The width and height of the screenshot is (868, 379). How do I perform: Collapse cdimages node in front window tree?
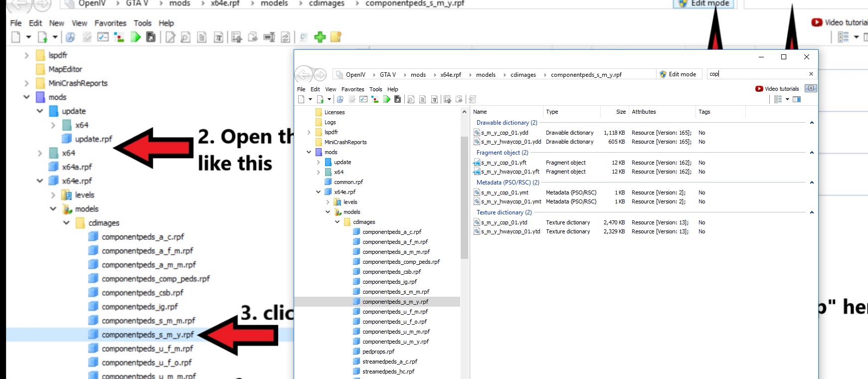coord(337,222)
